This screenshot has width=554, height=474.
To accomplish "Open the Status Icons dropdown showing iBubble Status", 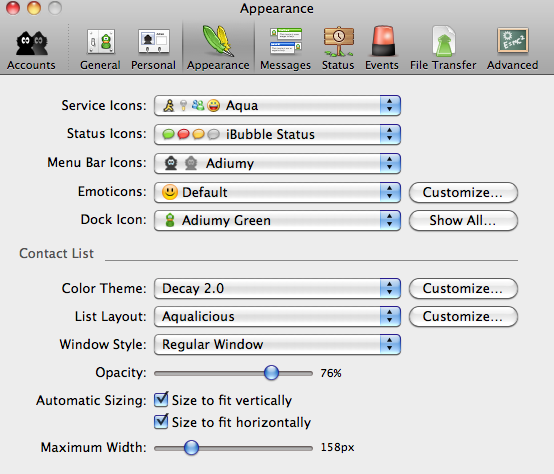I will click(x=277, y=135).
